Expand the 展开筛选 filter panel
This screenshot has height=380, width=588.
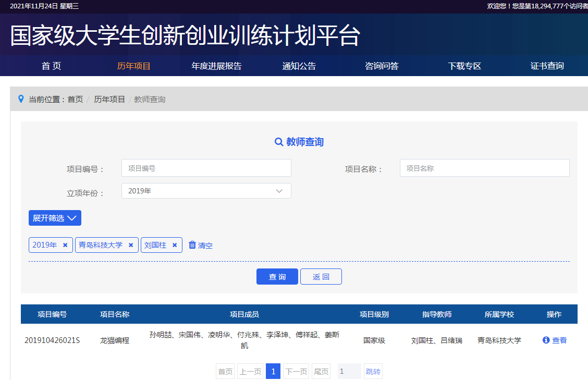tap(55, 218)
